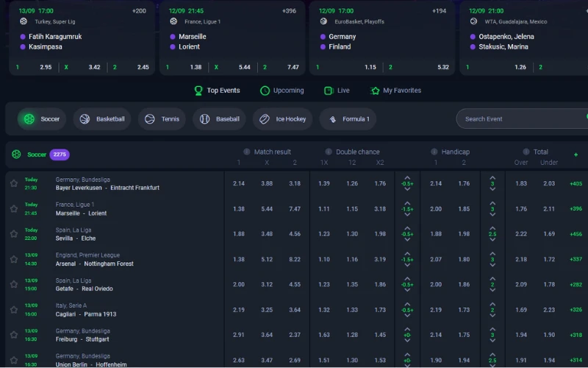Open the Top Events tab

click(217, 91)
